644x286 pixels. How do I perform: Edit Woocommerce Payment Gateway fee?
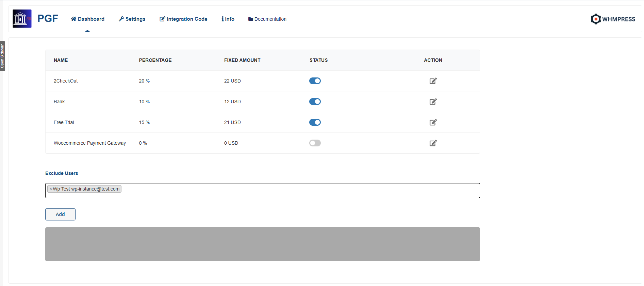click(x=433, y=143)
